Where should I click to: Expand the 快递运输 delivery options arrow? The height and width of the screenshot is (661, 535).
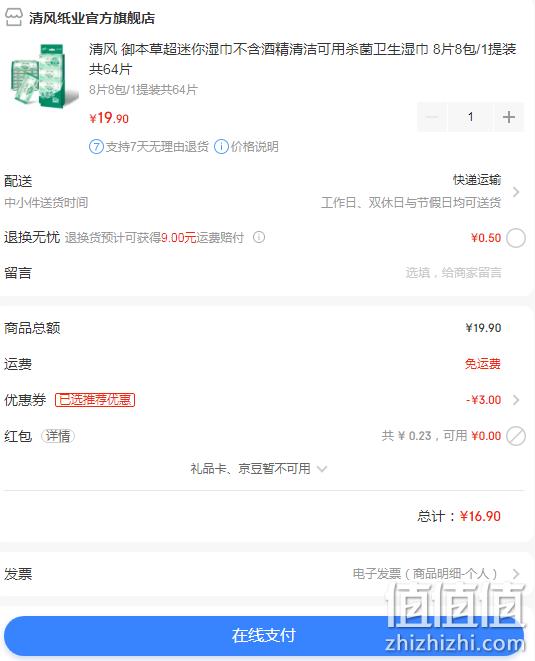516,192
